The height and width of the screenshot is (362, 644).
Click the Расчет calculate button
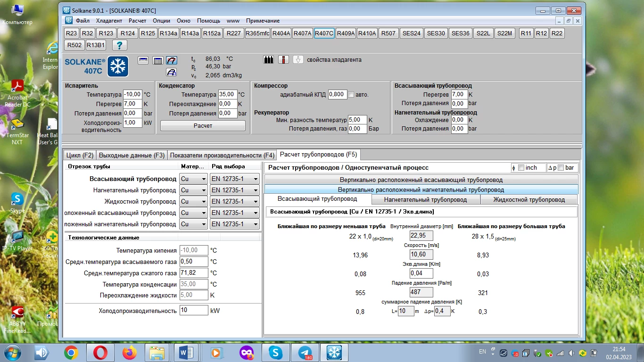click(203, 126)
